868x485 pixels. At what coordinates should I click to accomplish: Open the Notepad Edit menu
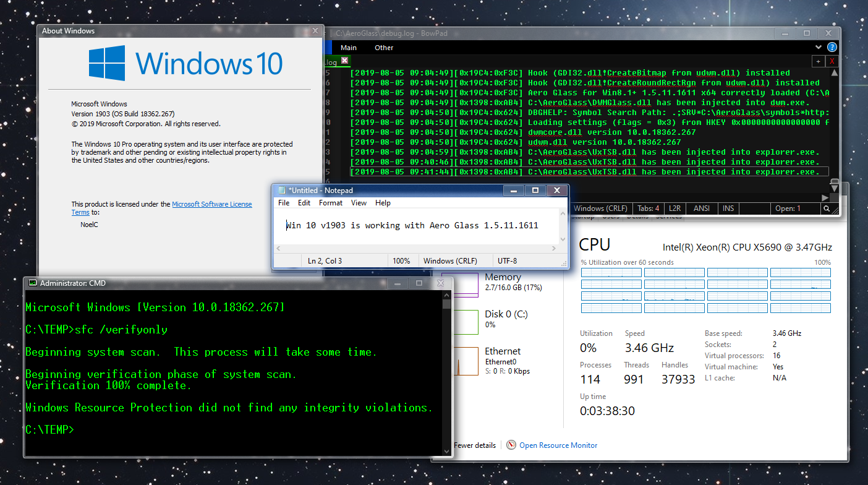pyautogui.click(x=304, y=203)
